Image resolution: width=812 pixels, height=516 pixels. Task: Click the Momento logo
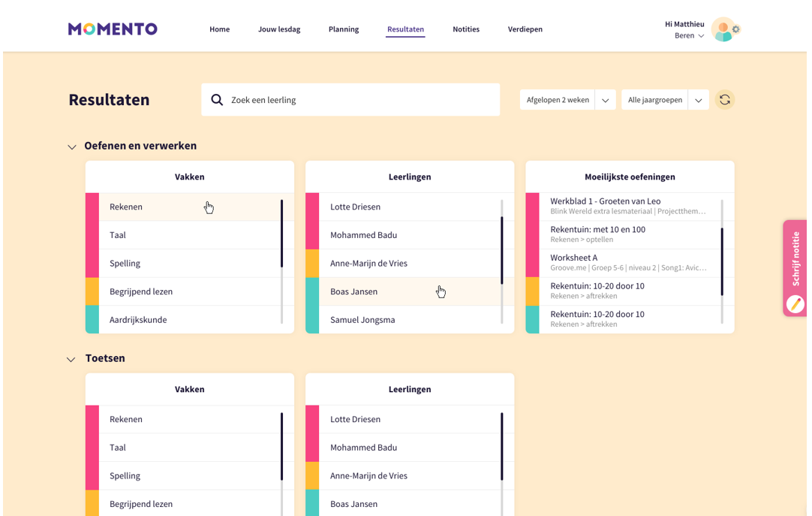(113, 29)
